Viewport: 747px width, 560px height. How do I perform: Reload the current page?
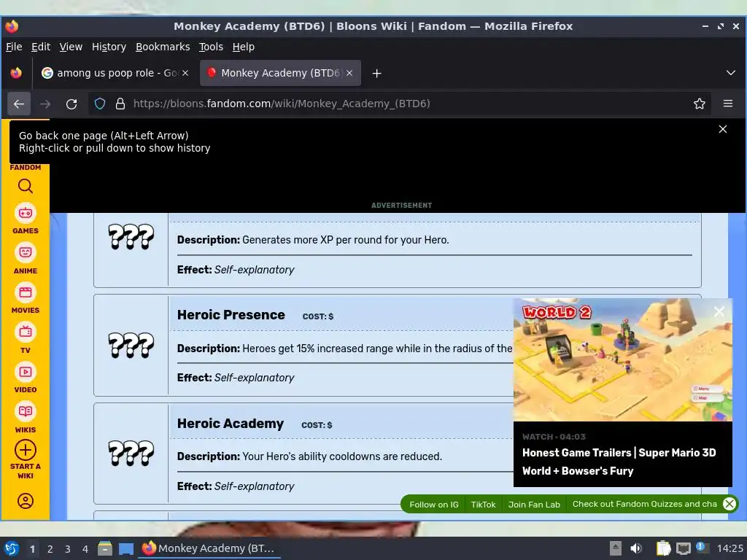point(71,104)
